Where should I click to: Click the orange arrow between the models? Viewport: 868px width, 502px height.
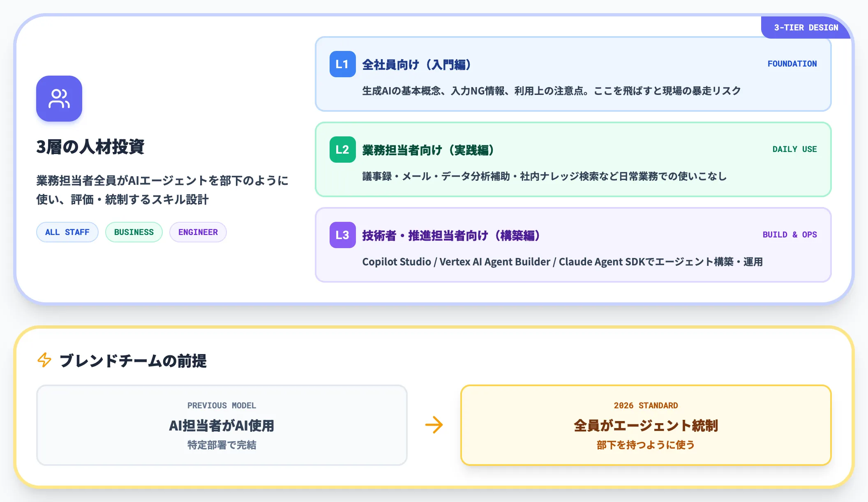click(x=434, y=425)
